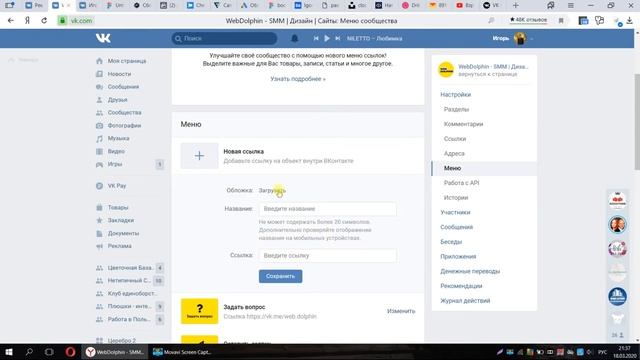
Task: Return to community page via WebDolphin header
Action: [x=484, y=70]
